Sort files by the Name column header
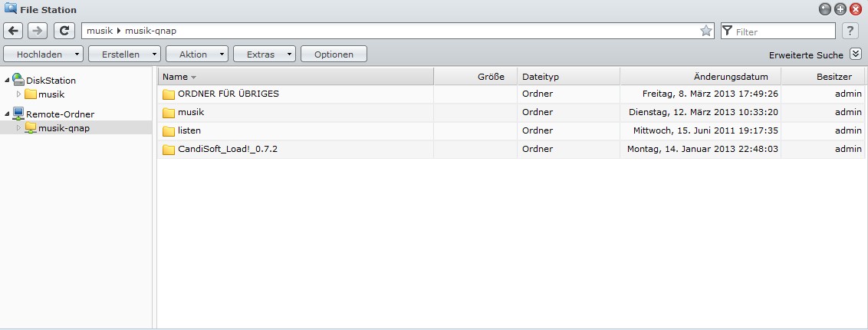Viewport: 868px width, 330px height. [x=175, y=77]
